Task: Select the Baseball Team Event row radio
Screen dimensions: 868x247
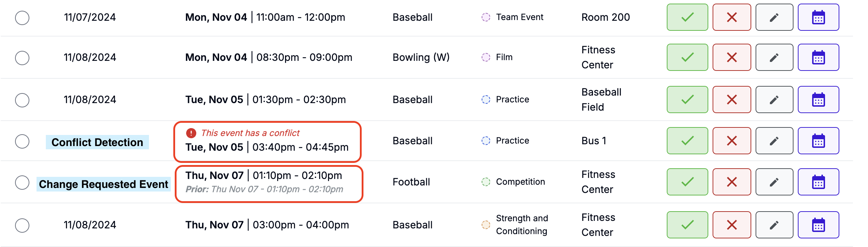Action: click(x=22, y=18)
